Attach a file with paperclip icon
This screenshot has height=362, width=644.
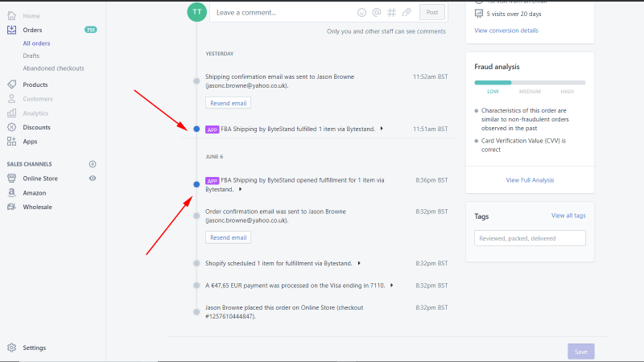click(407, 12)
